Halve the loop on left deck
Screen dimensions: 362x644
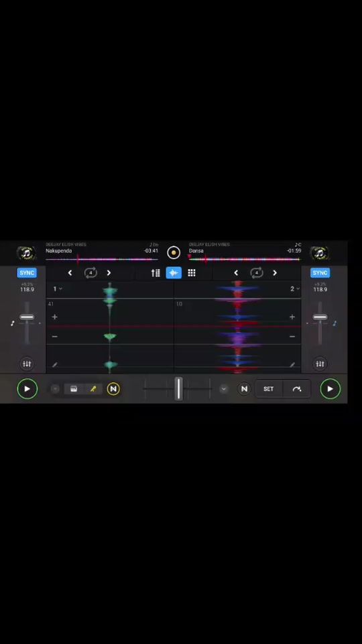pyautogui.click(x=70, y=273)
